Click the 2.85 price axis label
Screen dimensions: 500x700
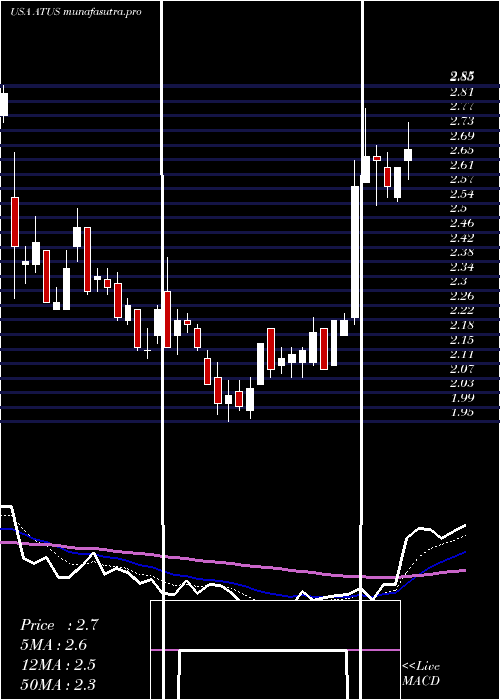[462, 77]
